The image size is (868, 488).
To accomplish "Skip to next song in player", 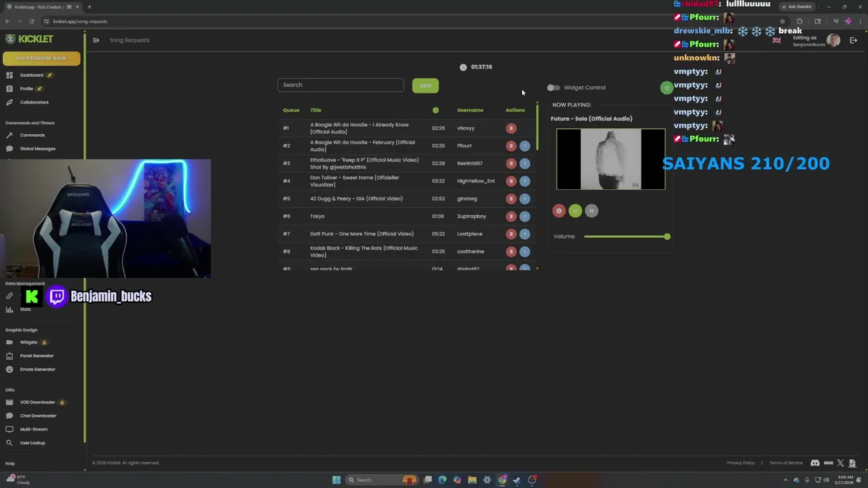I will pos(575,211).
